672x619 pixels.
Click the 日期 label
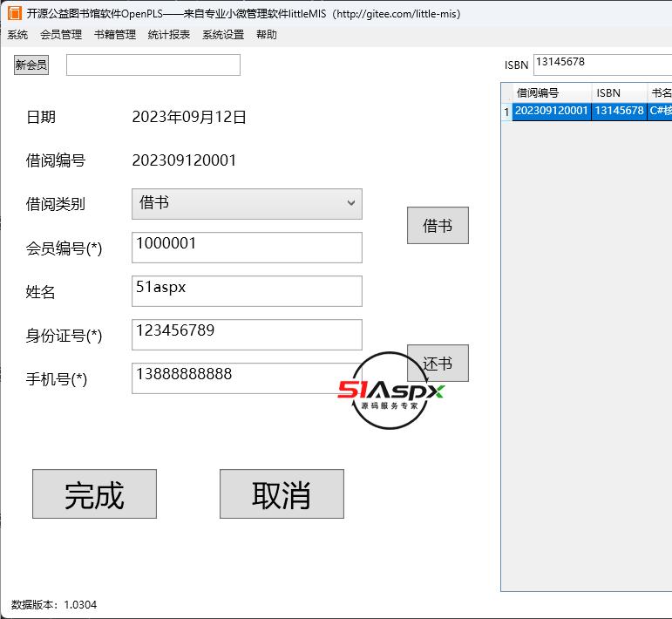(41, 117)
